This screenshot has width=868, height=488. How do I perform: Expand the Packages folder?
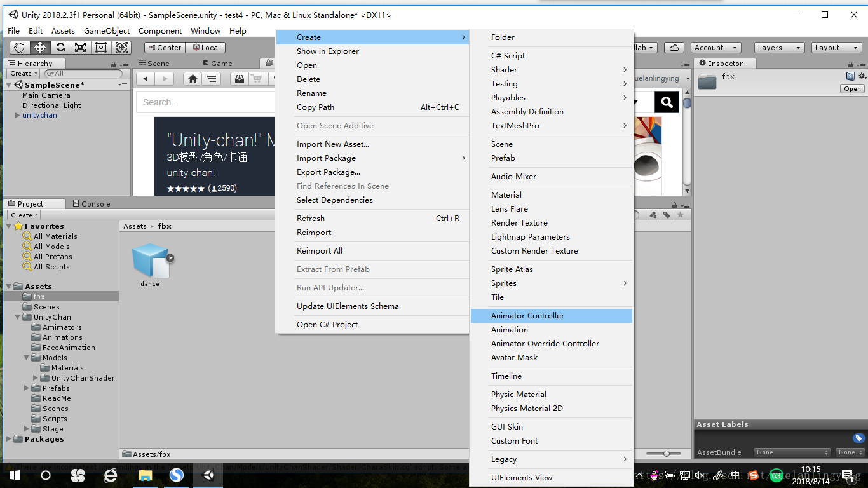click(x=9, y=438)
